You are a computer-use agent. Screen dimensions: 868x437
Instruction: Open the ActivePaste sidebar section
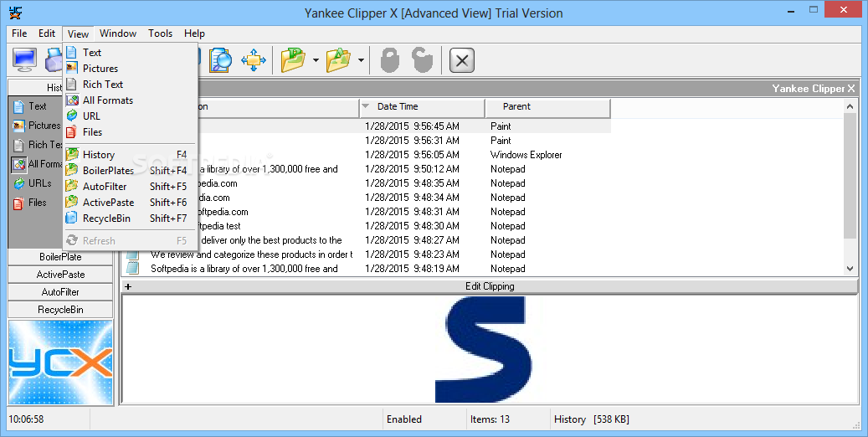(60, 275)
